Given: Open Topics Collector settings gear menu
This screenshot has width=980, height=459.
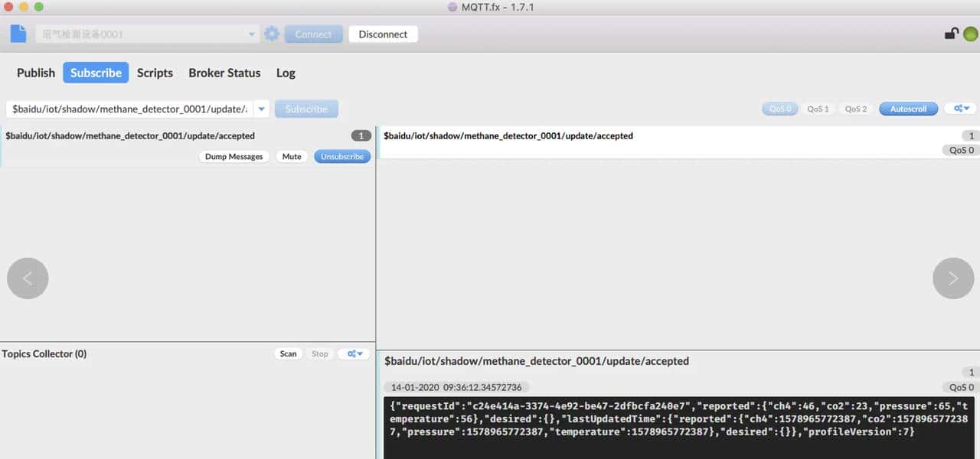Looking at the screenshot, I should (x=354, y=353).
